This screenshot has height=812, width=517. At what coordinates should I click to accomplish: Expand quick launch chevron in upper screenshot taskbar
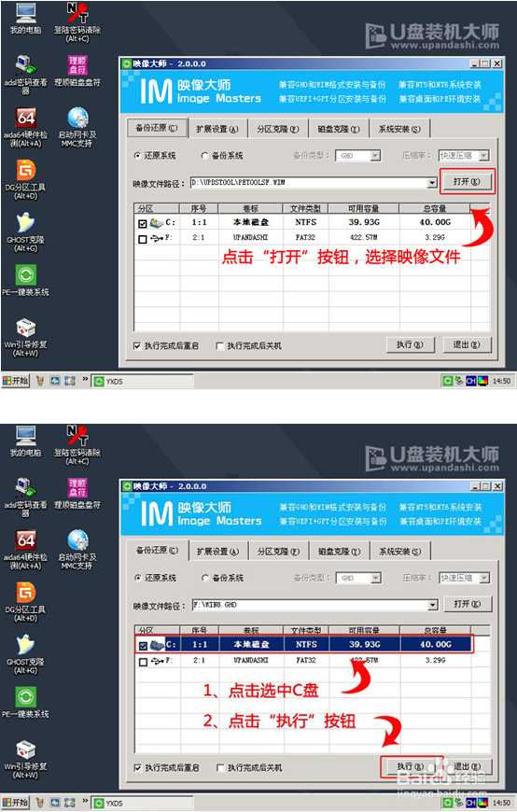click(x=86, y=380)
